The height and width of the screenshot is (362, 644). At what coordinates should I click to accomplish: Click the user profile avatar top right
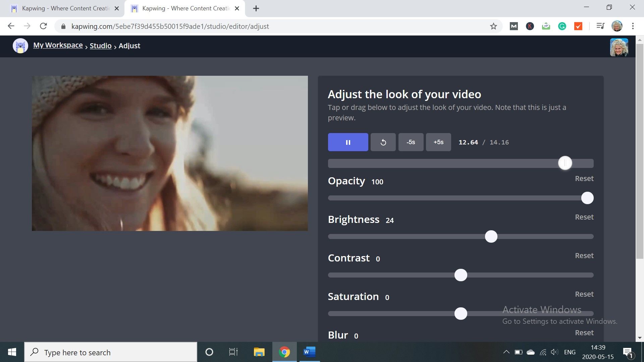619,47
